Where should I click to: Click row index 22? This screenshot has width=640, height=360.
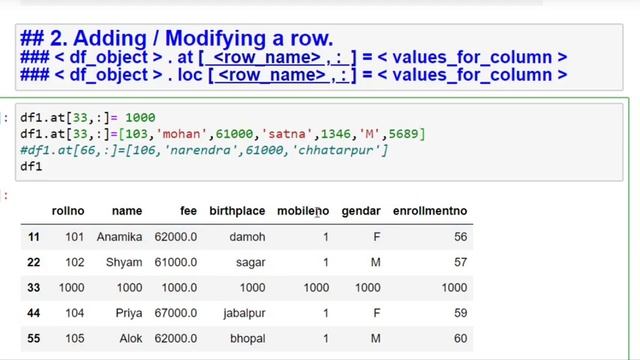(33, 262)
